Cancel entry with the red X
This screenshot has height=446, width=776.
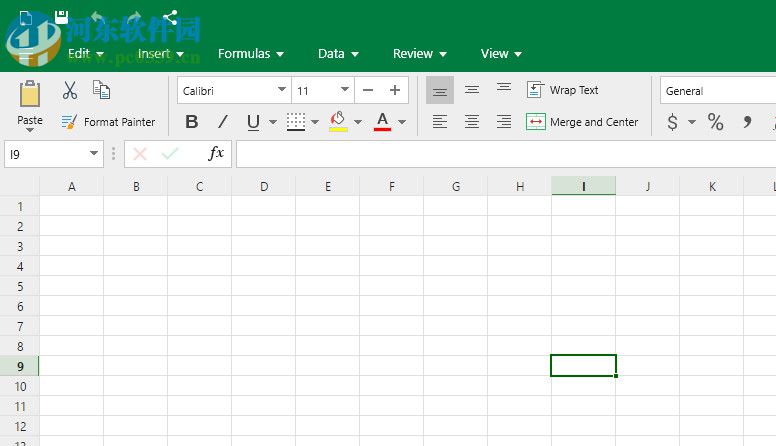(140, 154)
